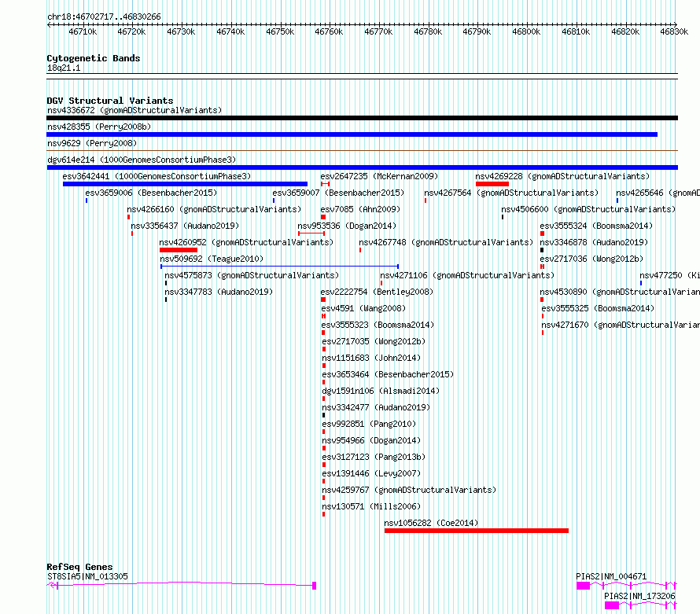This screenshot has width=700, height=614.
Task: Click nsv1151683 (John2014) label
Action: [371, 358]
